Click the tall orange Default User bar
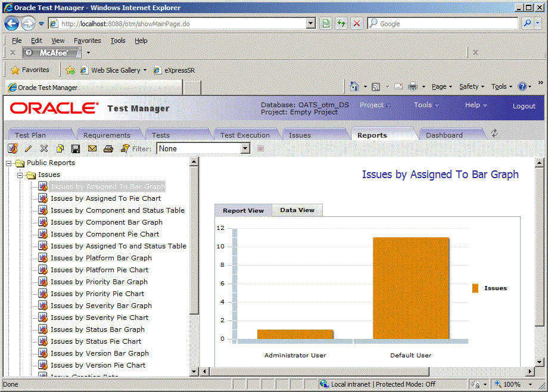This screenshot has height=392, width=548. pos(410,288)
